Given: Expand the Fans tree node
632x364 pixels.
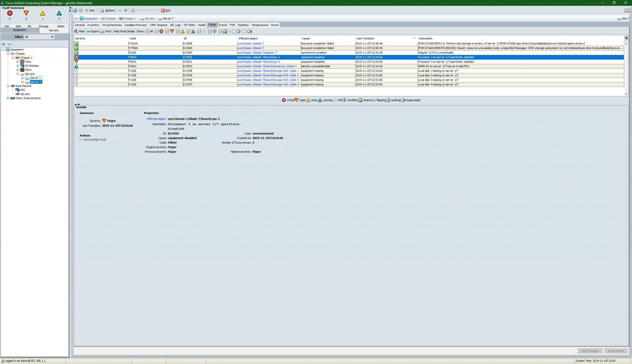Looking at the screenshot, I should tap(18, 62).
